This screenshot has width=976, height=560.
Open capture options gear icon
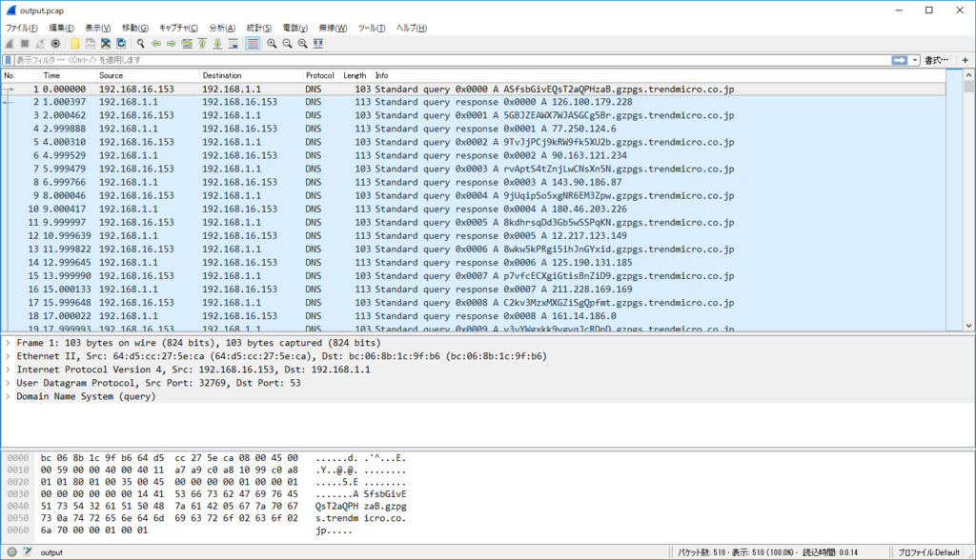pyautogui.click(x=55, y=44)
